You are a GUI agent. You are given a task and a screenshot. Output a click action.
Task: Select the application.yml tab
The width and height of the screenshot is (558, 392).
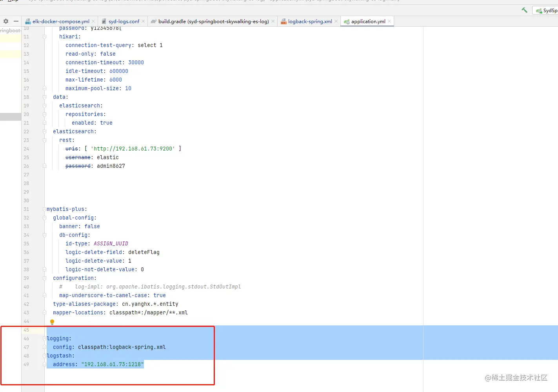pyautogui.click(x=368, y=22)
